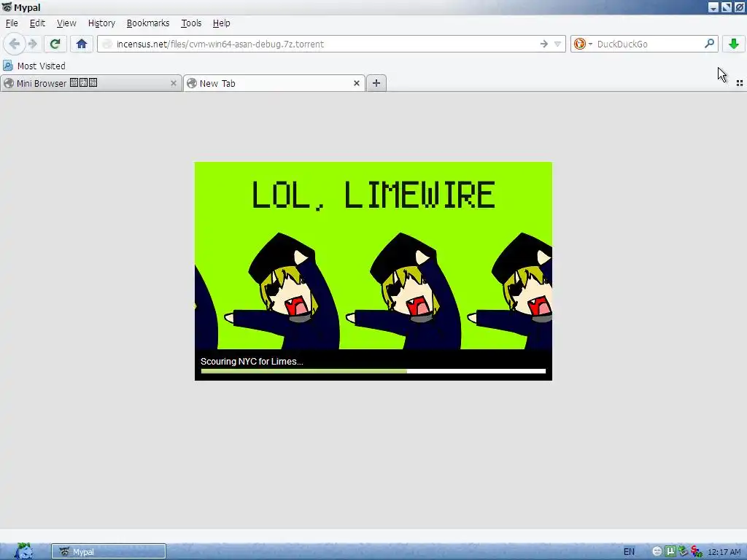747x560 pixels.
Task: Open the uTorrent tray icon
Action: (x=670, y=551)
